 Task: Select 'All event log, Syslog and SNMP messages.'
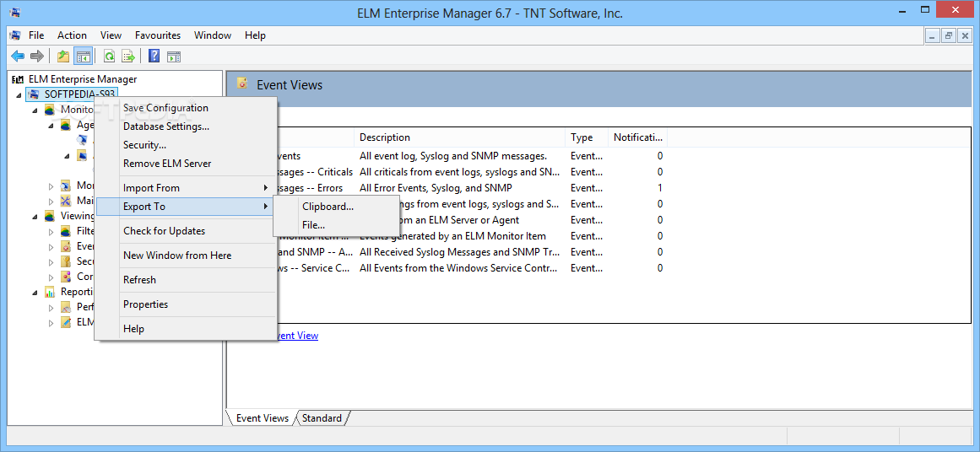pyautogui.click(x=453, y=156)
